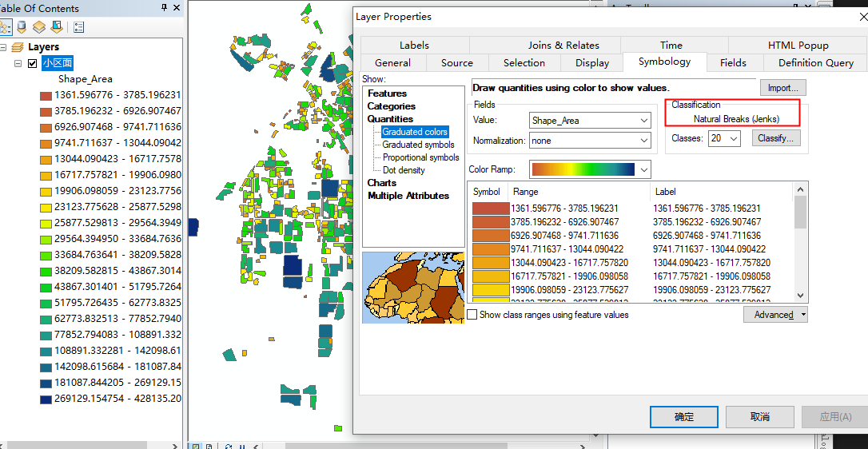
Task: Select List By Source icon
Action: click(22, 26)
